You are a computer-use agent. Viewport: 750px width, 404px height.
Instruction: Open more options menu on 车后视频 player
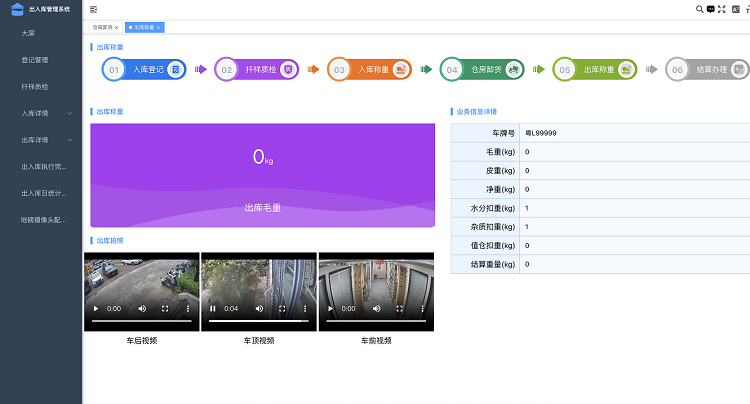click(x=188, y=309)
